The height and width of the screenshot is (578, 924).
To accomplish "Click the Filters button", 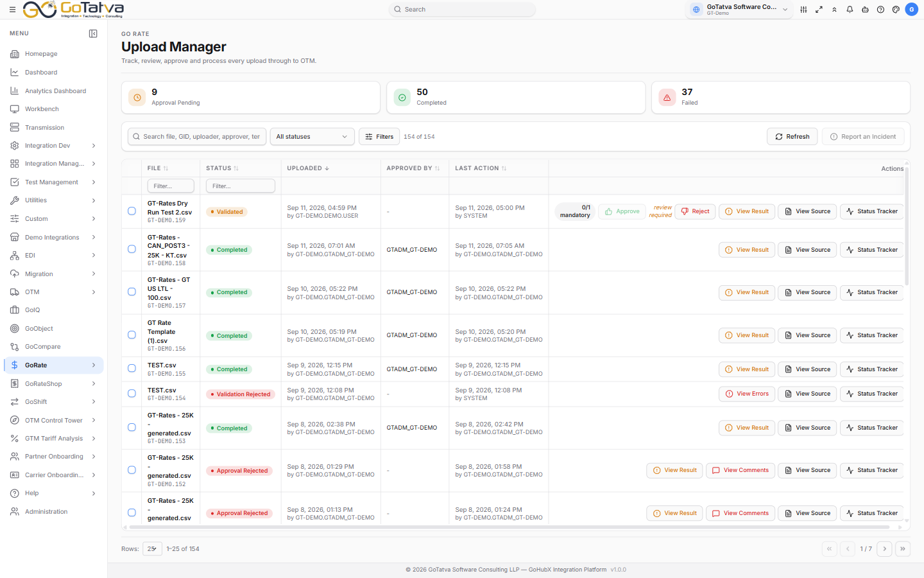I will [x=379, y=137].
